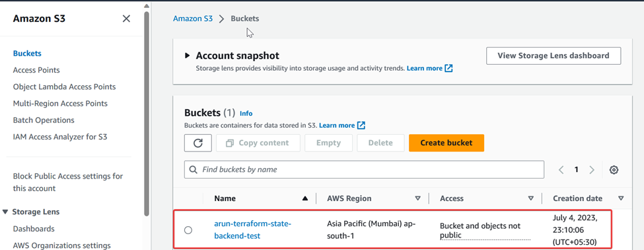Go to the previous page arrow

pyautogui.click(x=561, y=170)
